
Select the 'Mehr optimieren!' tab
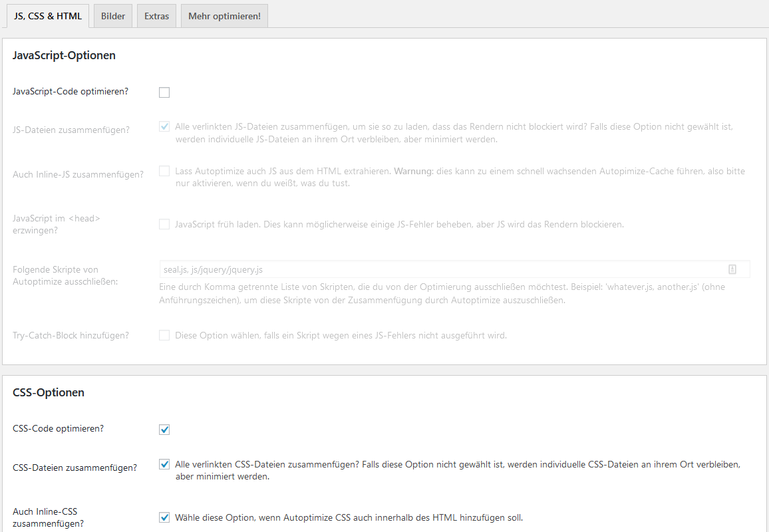pyautogui.click(x=224, y=16)
